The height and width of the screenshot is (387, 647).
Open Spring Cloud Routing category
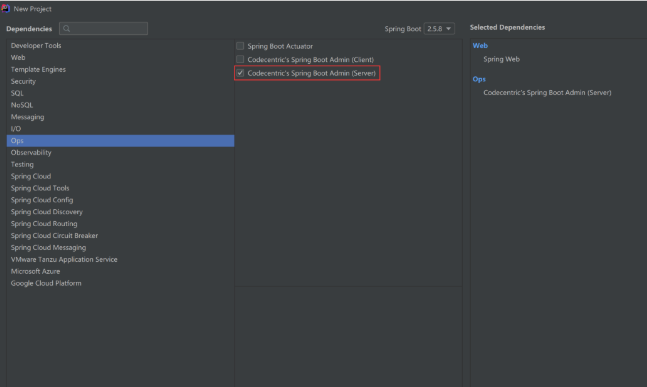point(120,224)
